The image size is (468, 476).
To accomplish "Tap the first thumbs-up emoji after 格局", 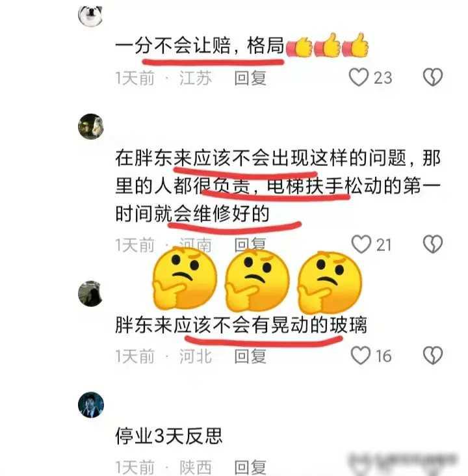I will click(x=299, y=46).
